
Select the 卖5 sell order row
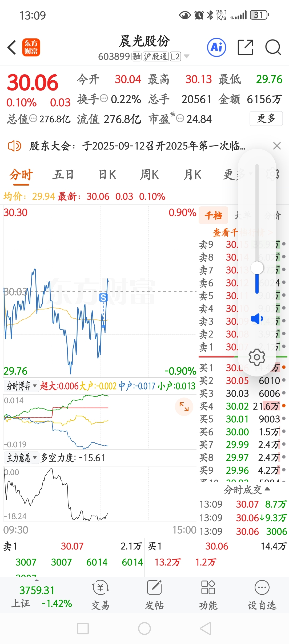point(243,296)
